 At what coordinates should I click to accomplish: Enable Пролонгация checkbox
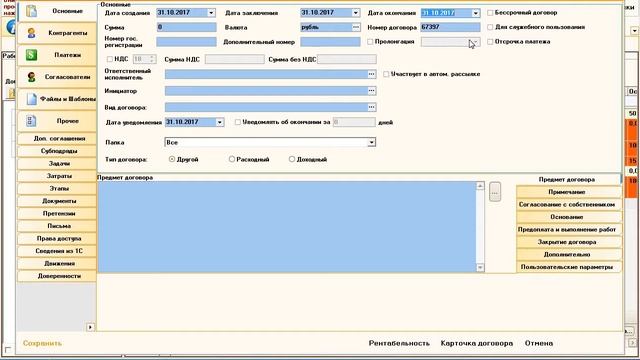[370, 42]
